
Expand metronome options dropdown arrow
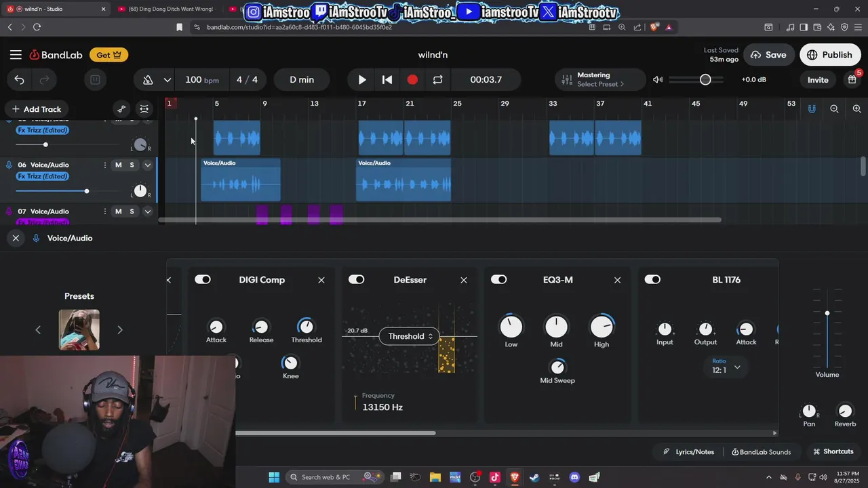point(167,80)
